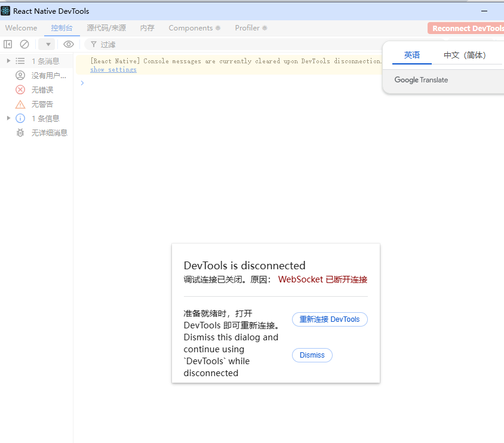This screenshot has height=443, width=504.
Task: Select 中文（简体） in the translate popup
Action: click(464, 55)
